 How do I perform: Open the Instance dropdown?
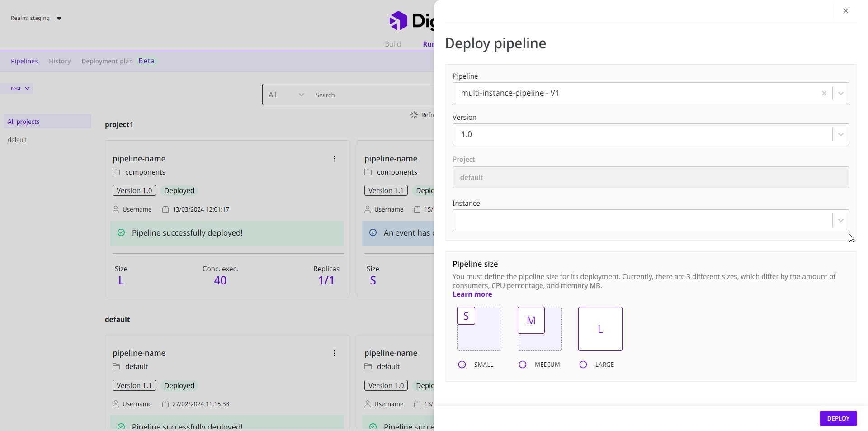(x=840, y=220)
